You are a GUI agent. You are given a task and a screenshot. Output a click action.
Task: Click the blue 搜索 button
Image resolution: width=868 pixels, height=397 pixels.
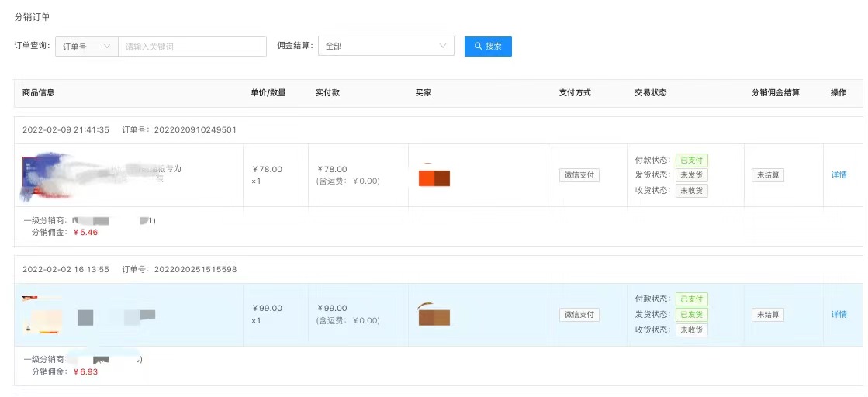pos(488,47)
